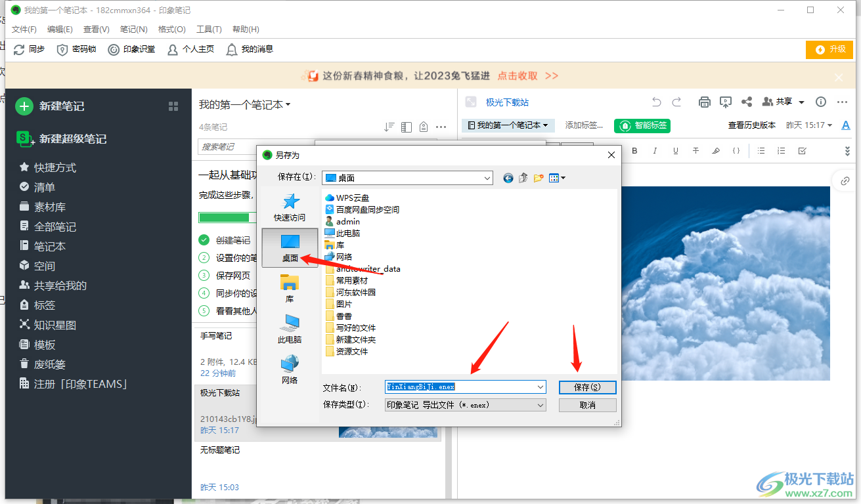Open 格式(O) menu
This screenshot has height=504, width=861.
pyautogui.click(x=172, y=30)
